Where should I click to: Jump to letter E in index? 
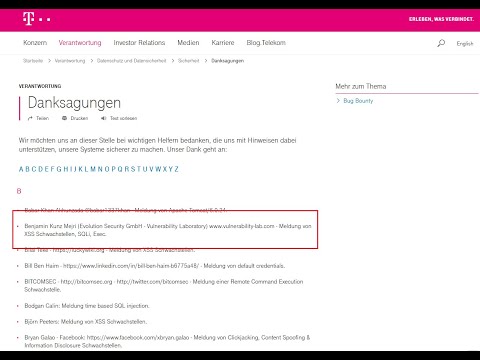47,169
